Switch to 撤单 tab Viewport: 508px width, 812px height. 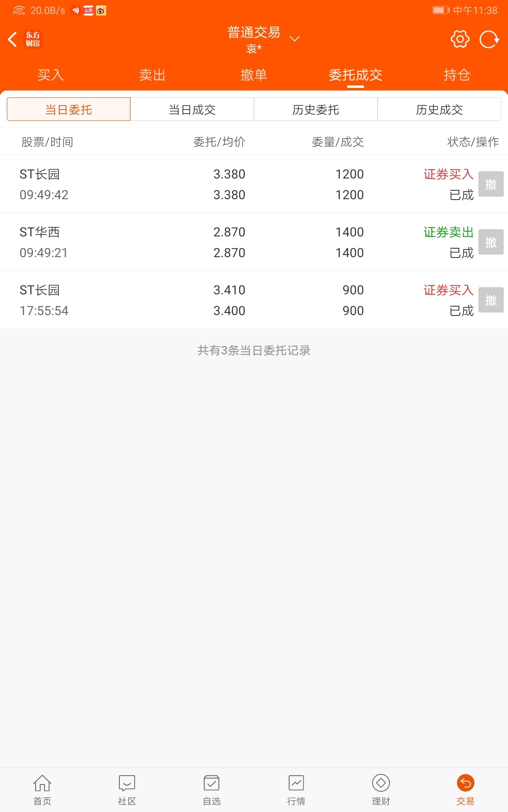(x=254, y=75)
